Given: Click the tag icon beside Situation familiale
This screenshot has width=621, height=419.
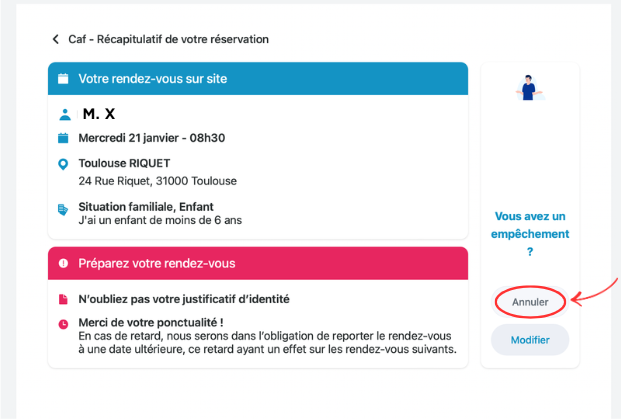Looking at the screenshot, I should click(x=63, y=209).
